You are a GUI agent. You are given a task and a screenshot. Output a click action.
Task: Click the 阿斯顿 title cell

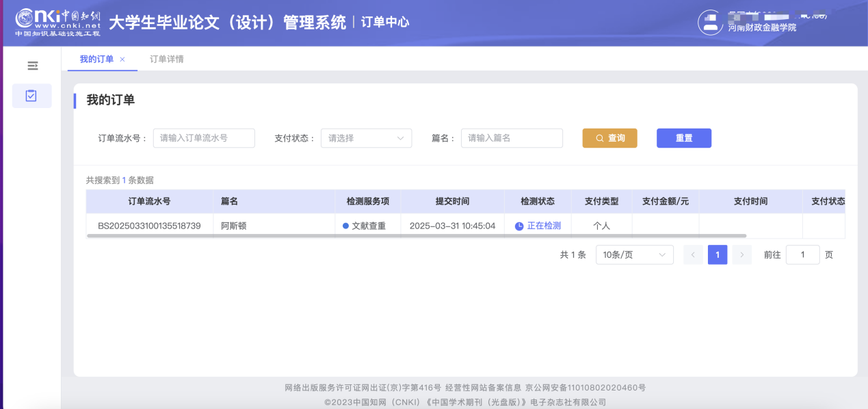[x=233, y=226]
